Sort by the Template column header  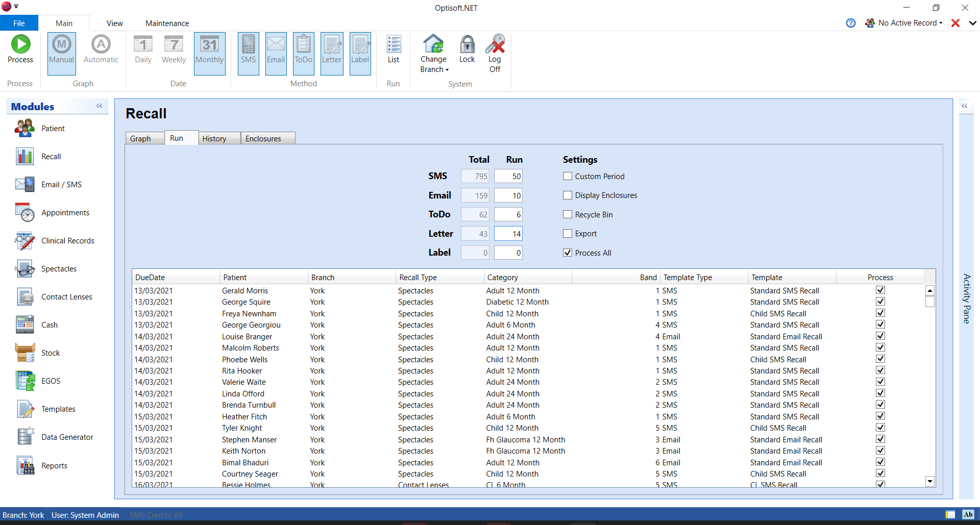pos(792,278)
